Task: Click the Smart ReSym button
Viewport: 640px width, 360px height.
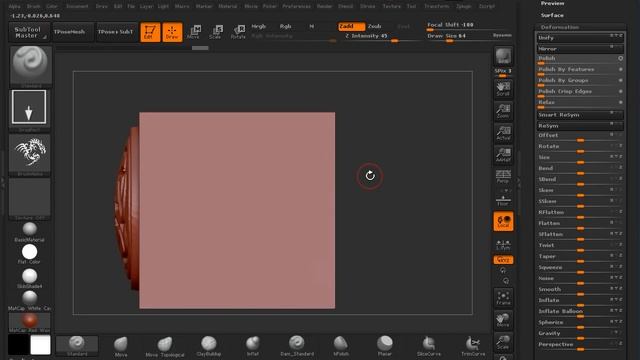Action: tap(580, 115)
